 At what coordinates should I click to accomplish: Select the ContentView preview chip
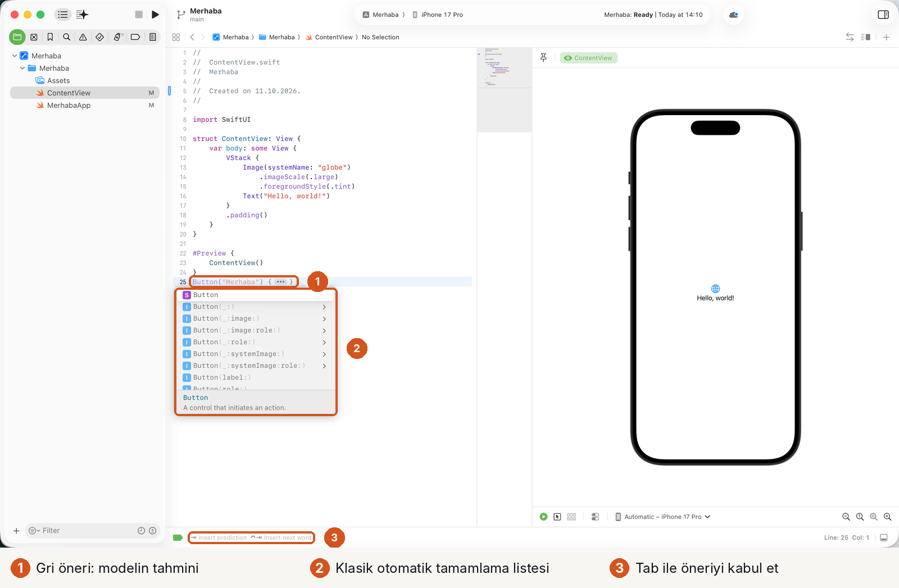click(588, 58)
